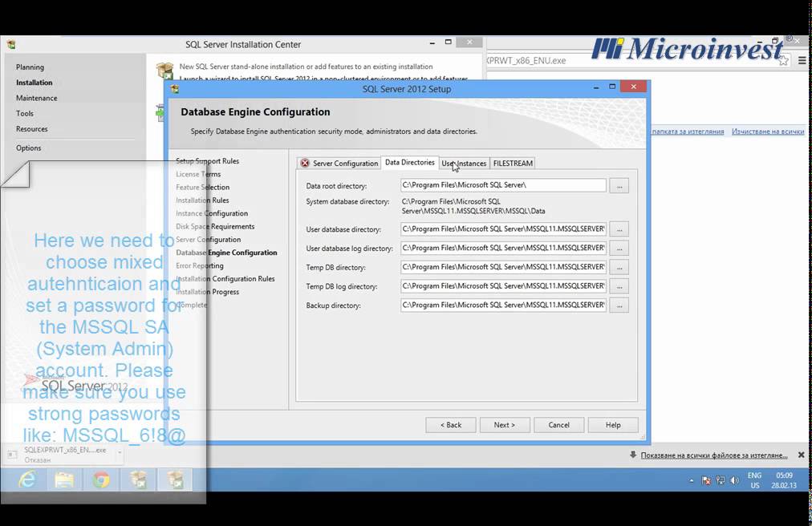Browse for User database directory
This screenshot has width=812, height=526.
[x=619, y=229]
